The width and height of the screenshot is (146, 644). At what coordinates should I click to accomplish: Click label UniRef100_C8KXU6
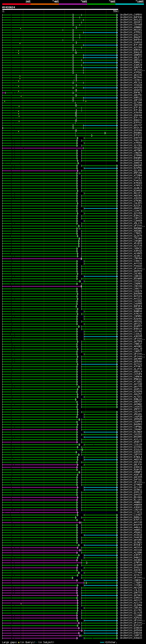pos(131,286)
